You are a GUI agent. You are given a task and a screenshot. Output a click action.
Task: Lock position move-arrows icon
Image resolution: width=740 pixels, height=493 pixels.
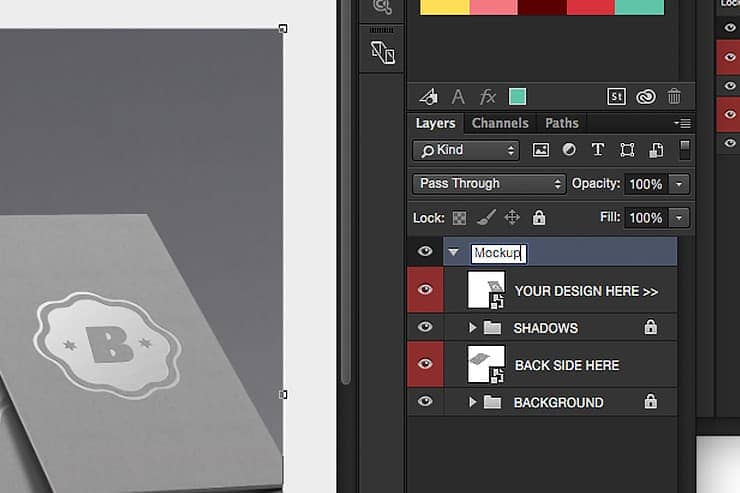(x=512, y=217)
